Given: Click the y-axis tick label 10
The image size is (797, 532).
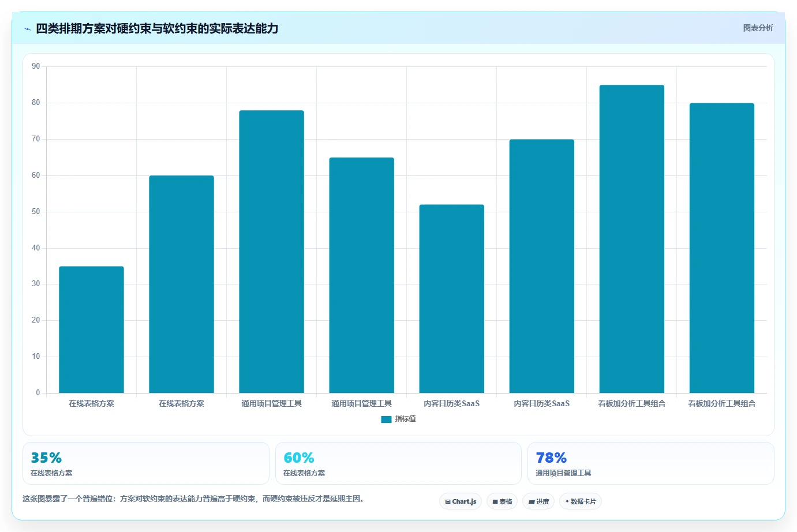Looking at the screenshot, I should coord(36,357).
